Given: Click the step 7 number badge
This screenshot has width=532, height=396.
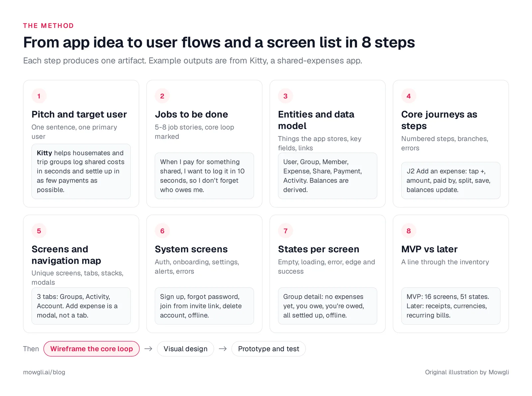Looking at the screenshot, I should point(285,231).
